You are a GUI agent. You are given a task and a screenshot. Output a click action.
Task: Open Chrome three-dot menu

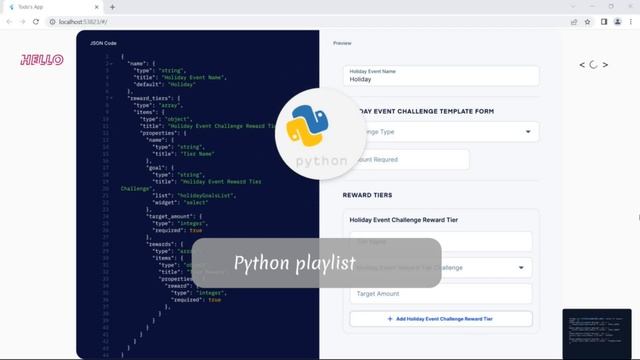click(x=631, y=22)
